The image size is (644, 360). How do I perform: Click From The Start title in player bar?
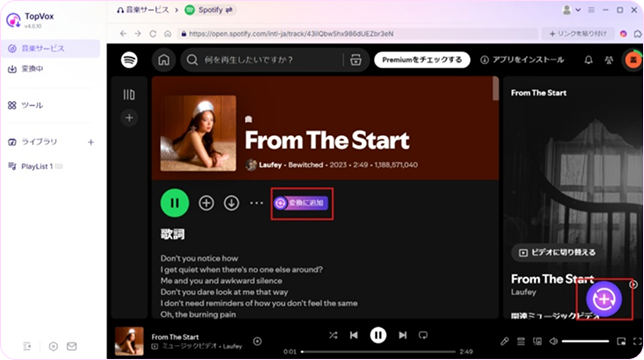pyautogui.click(x=175, y=337)
